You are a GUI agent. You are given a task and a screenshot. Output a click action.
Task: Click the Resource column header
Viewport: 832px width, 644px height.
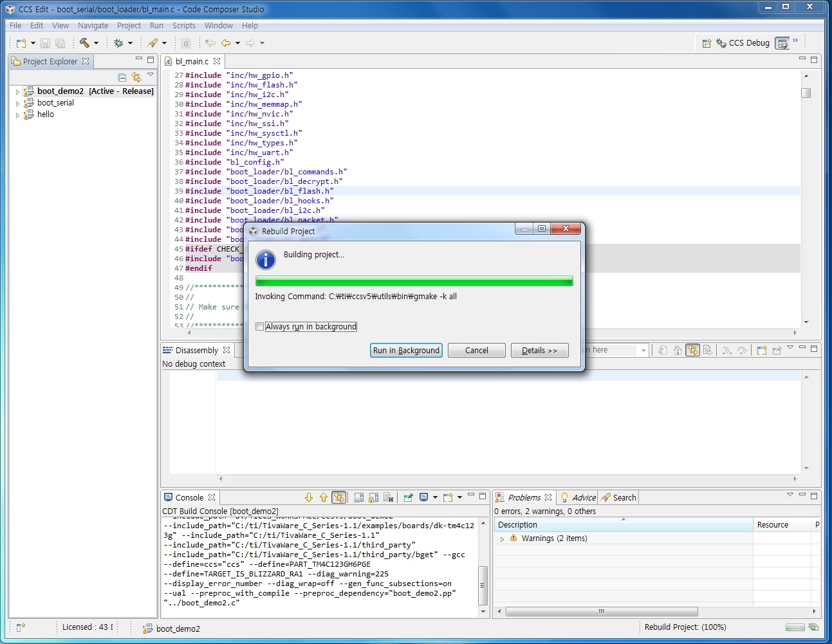782,525
